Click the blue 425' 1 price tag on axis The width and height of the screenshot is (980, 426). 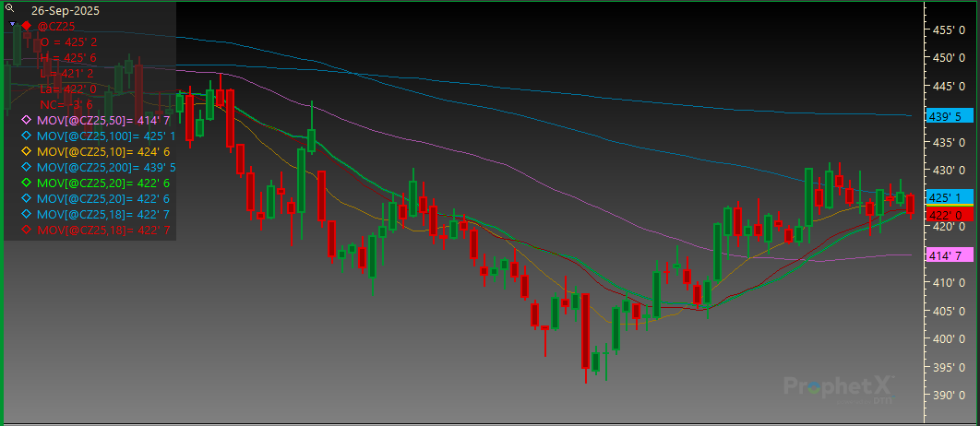tap(944, 197)
